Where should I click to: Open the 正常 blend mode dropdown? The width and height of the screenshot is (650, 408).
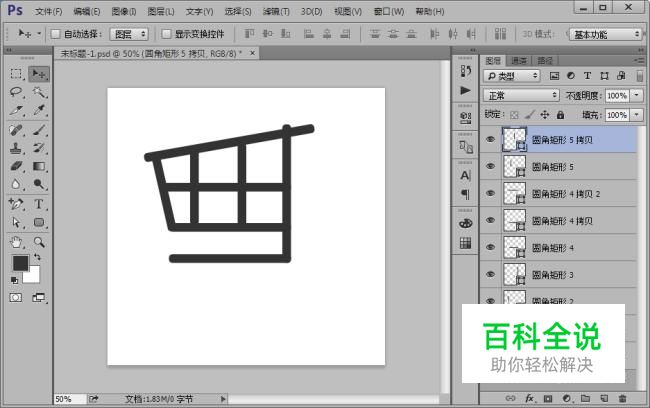[521, 95]
